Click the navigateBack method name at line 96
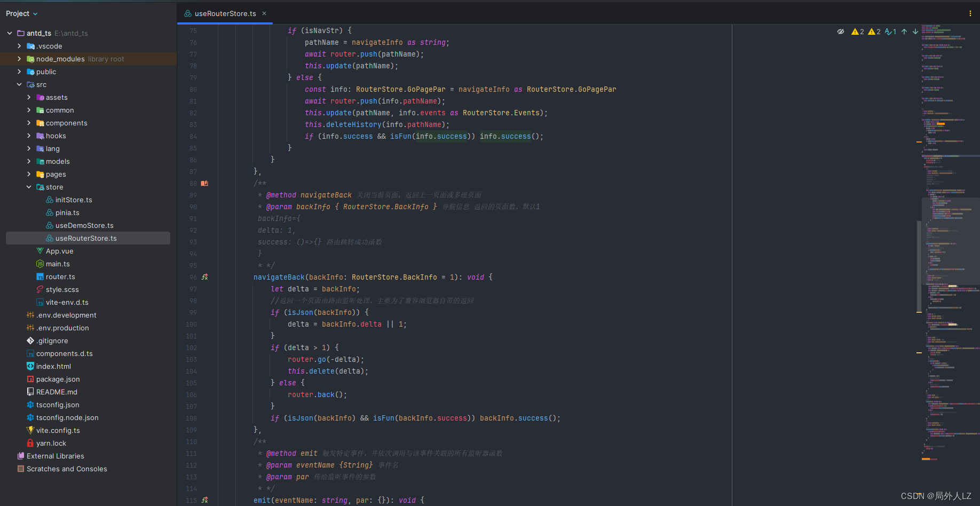Viewport: 980px width, 506px height. 279,277
